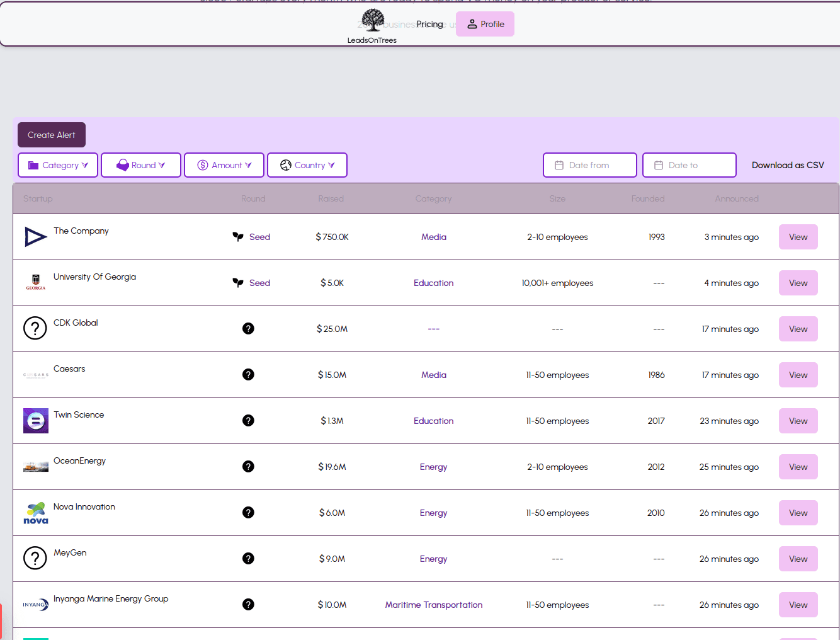View the Caesars funding entry
The image size is (840, 640).
(798, 375)
